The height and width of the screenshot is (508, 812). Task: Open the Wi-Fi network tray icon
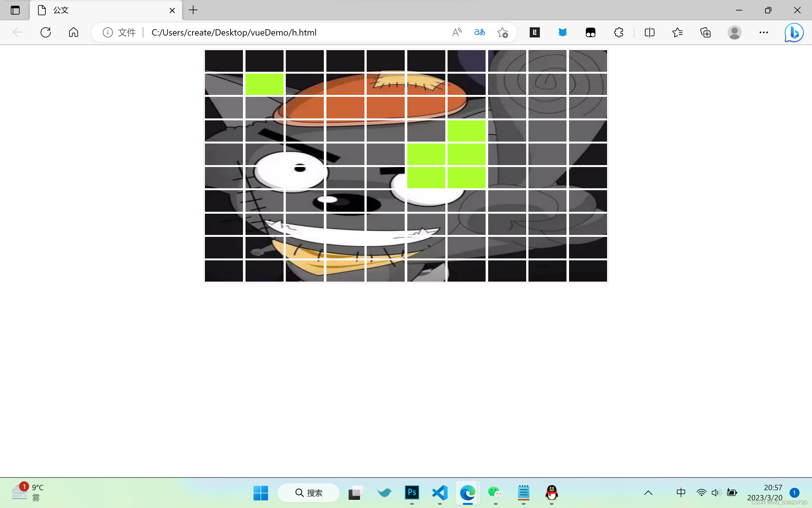pos(701,493)
